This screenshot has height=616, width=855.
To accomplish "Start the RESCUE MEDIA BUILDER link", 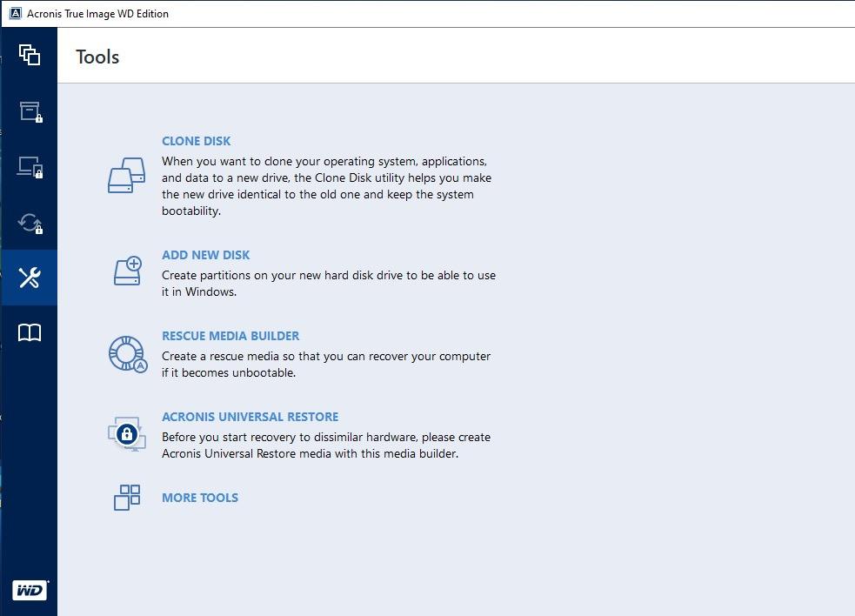I will point(230,336).
